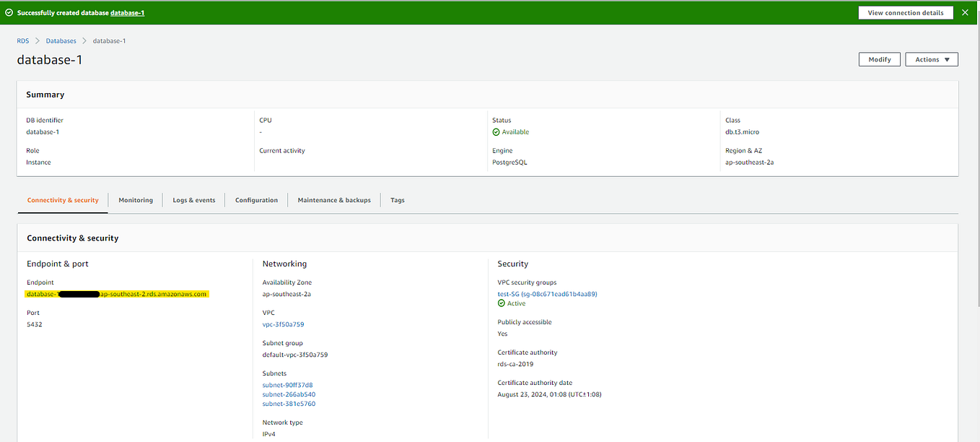The width and height of the screenshot is (980, 442).
Task: Select the Configuration tab
Action: point(256,200)
